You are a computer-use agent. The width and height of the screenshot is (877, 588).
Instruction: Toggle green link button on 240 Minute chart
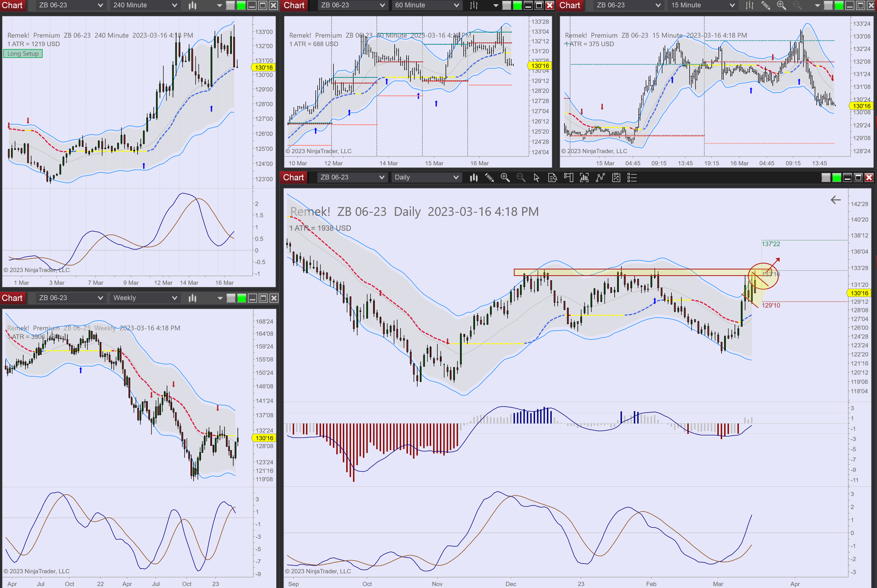coord(241,5)
